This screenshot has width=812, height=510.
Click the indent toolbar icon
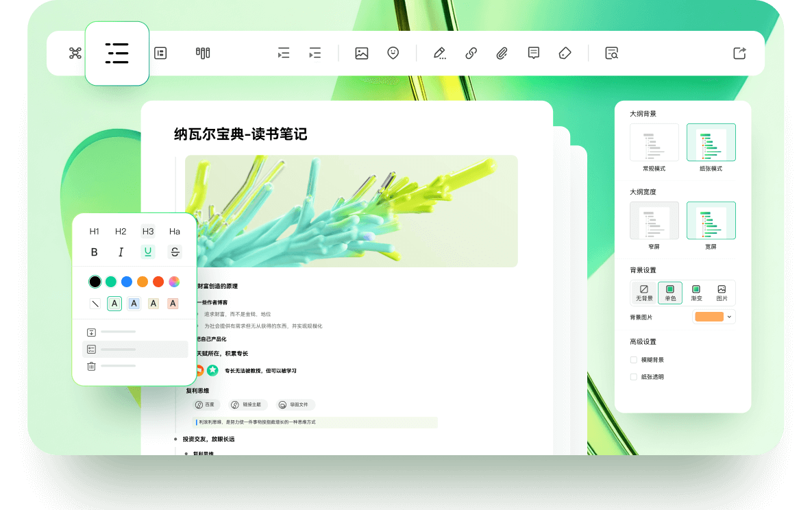point(315,53)
